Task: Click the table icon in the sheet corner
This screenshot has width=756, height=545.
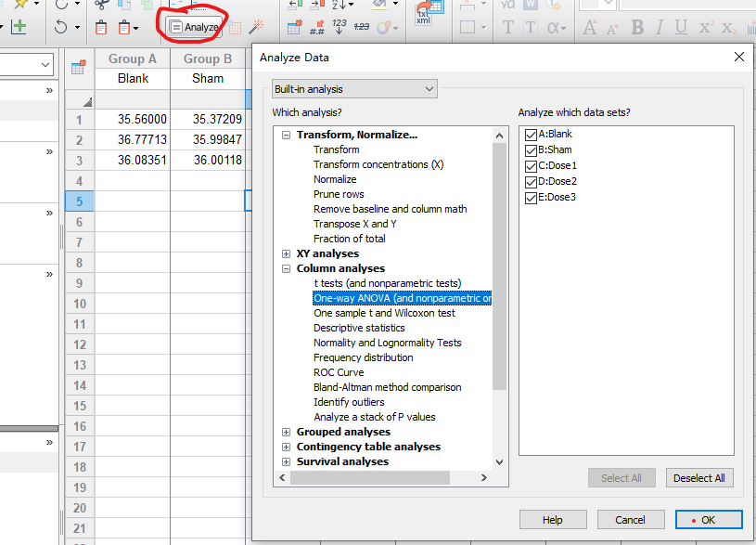Action: 79,67
